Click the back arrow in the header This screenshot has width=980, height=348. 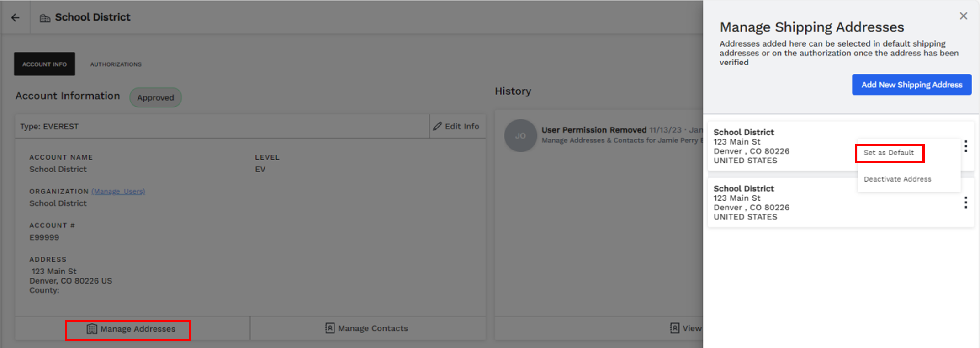(x=15, y=17)
